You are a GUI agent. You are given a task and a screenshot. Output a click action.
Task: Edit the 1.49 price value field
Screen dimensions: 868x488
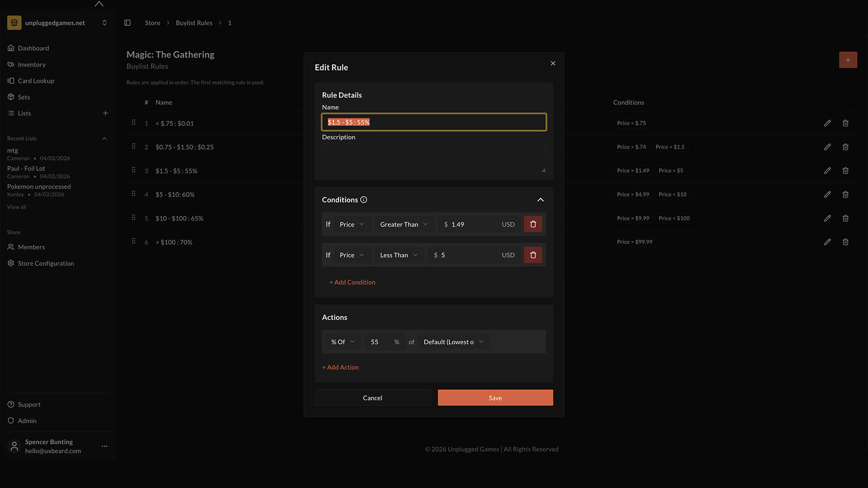[x=479, y=224]
